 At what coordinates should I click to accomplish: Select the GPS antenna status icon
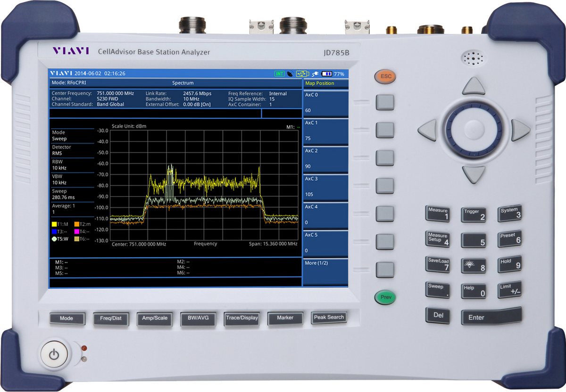290,74
